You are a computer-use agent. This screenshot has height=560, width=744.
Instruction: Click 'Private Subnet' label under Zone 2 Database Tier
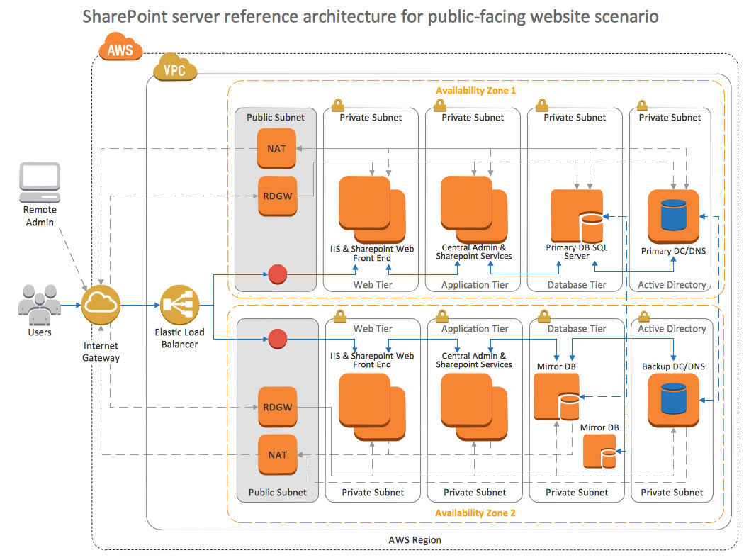[x=577, y=493]
